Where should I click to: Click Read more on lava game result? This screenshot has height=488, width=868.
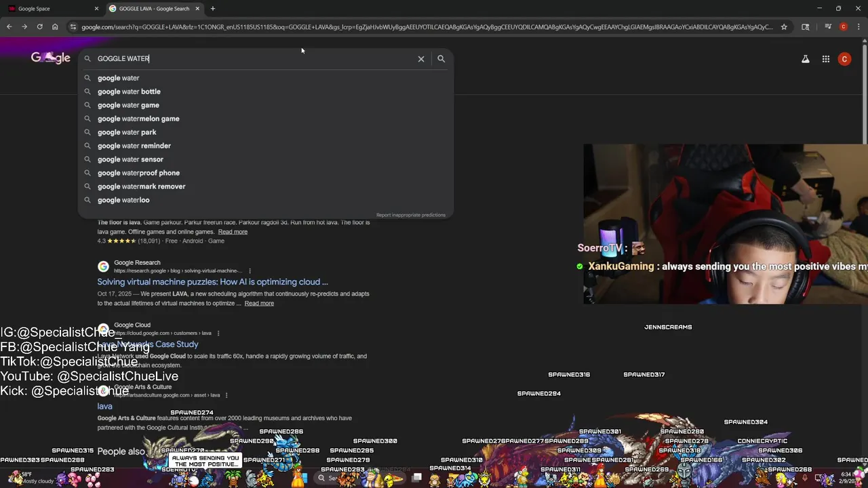pos(233,232)
